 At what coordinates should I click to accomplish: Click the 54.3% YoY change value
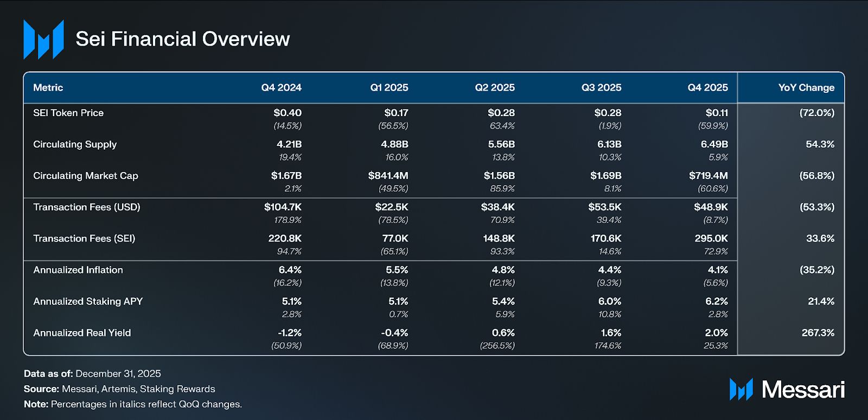[x=820, y=144]
